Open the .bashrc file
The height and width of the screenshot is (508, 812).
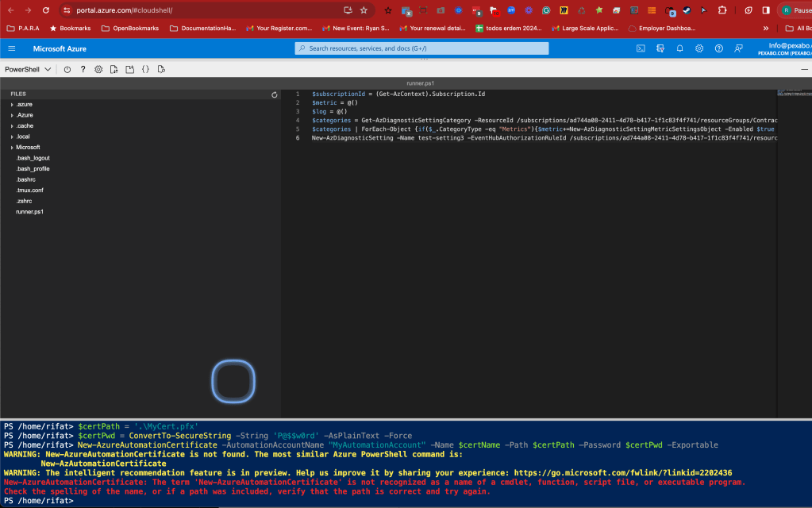point(26,179)
